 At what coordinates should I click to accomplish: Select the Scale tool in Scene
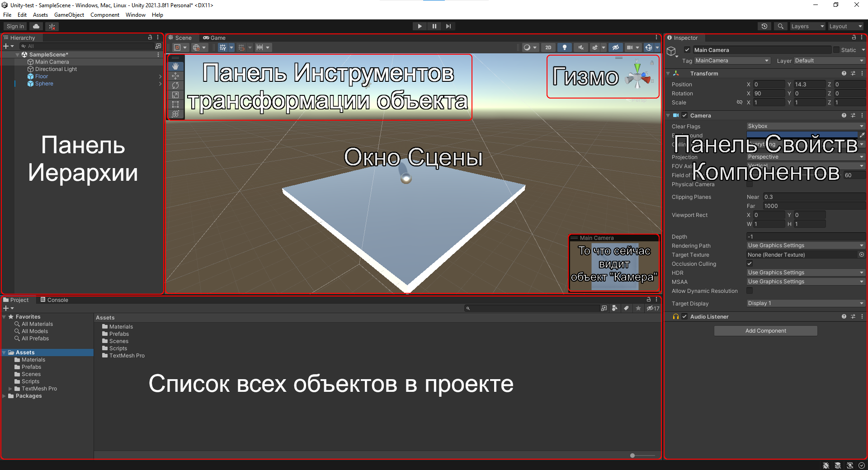pyautogui.click(x=175, y=95)
